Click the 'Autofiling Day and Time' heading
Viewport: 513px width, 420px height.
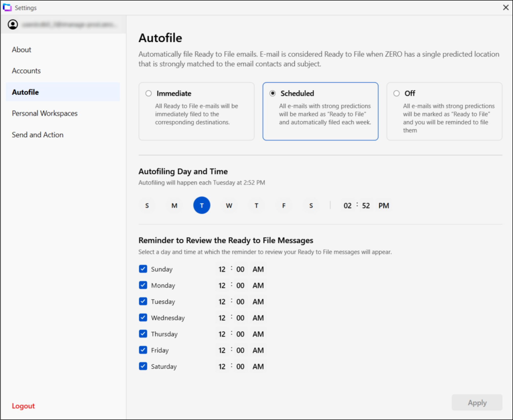[x=183, y=171]
